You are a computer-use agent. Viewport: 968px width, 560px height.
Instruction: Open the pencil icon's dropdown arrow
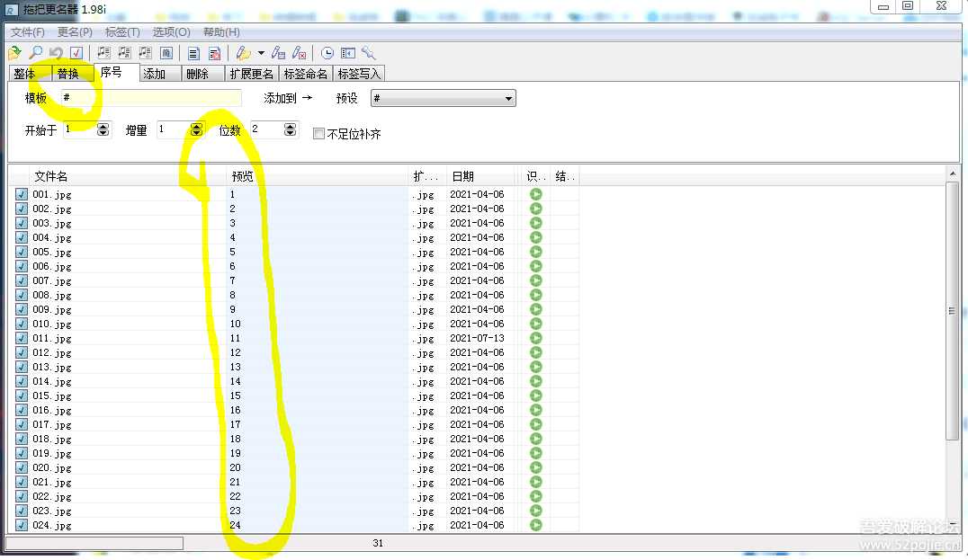tap(262, 53)
